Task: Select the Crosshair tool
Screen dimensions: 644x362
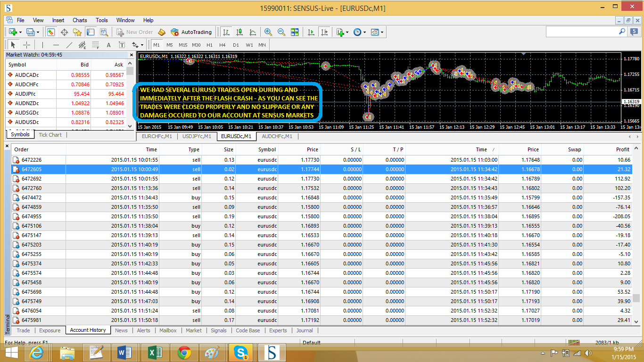Action: [x=27, y=45]
